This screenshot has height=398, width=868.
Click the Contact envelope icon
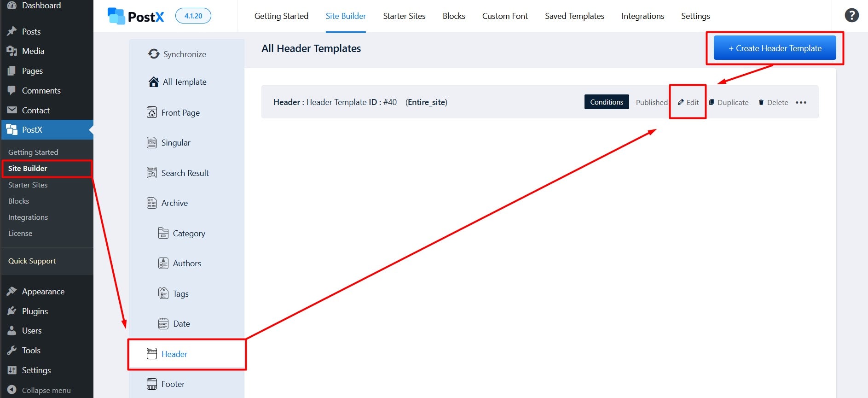(12, 110)
